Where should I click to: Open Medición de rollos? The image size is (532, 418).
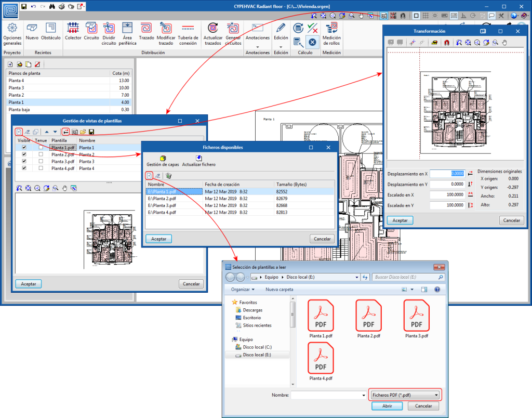[331, 34]
